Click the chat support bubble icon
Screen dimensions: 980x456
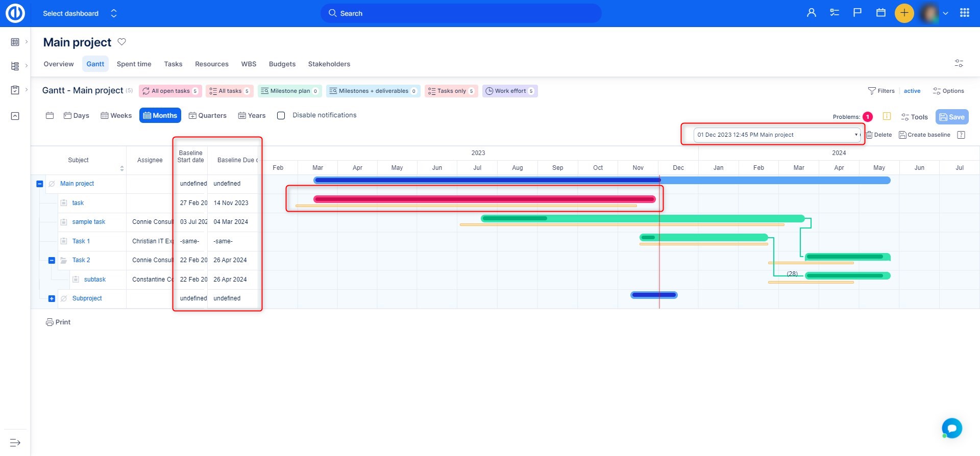tap(951, 428)
